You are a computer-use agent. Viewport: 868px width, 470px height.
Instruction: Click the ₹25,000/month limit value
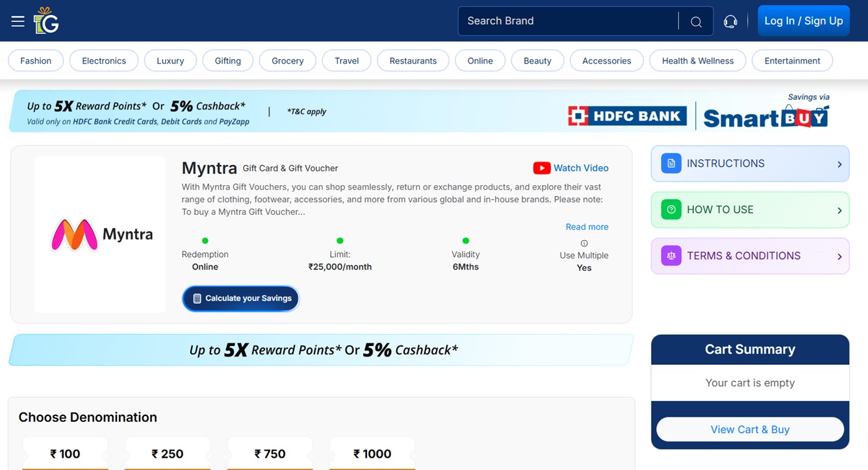[x=340, y=267]
